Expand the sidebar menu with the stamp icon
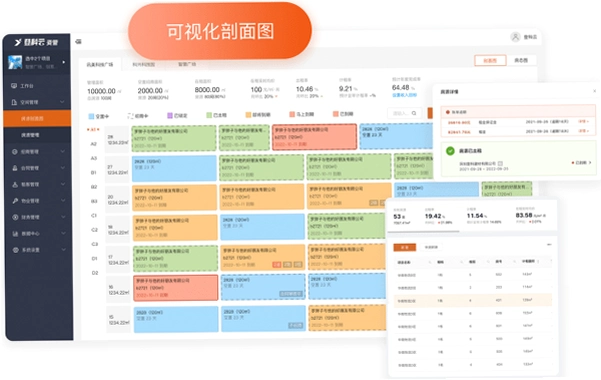This screenshot has width=601, height=380. 63,168
